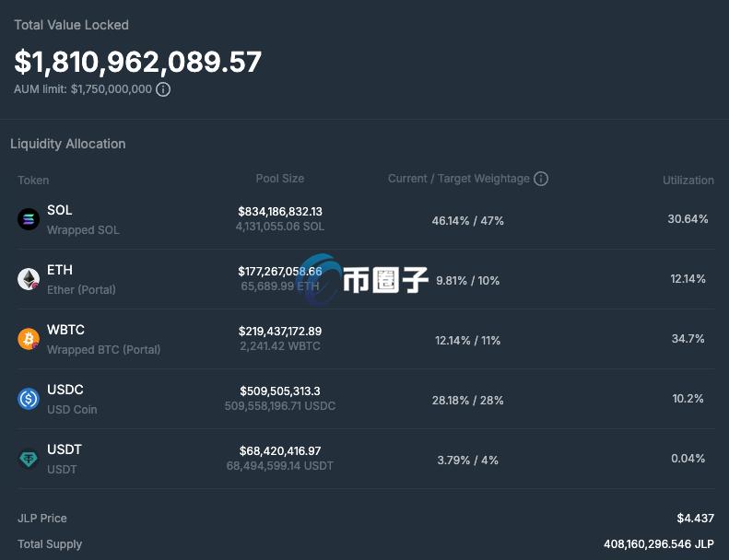Screen dimensions: 729x560
Task: Click the USDT tether icon
Action: [x=29, y=459]
